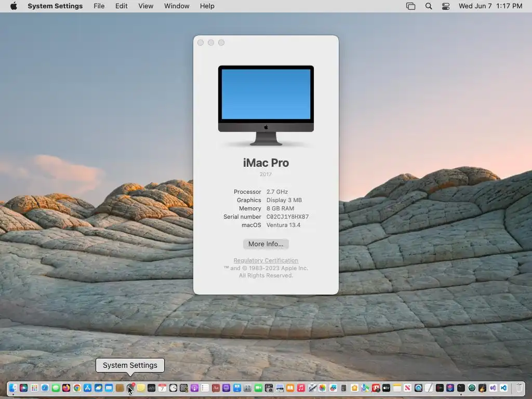This screenshot has width=532, height=399.
Task: Open Photos from the Dock
Action: coord(322,388)
